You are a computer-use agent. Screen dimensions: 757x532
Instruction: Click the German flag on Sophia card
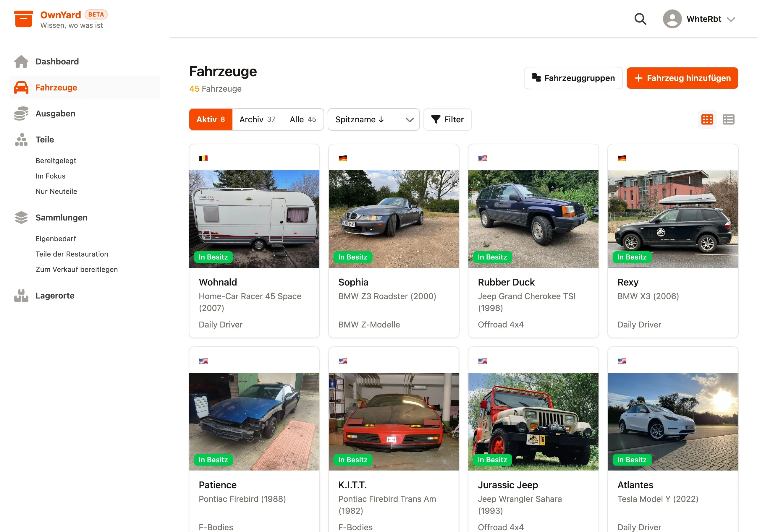(342, 158)
